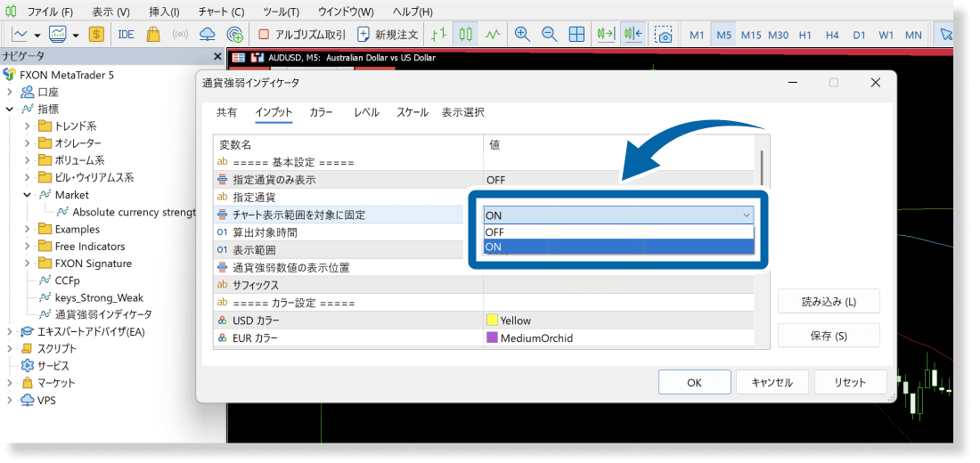Toggle chart shift icon
980x463 pixels.
click(633, 35)
